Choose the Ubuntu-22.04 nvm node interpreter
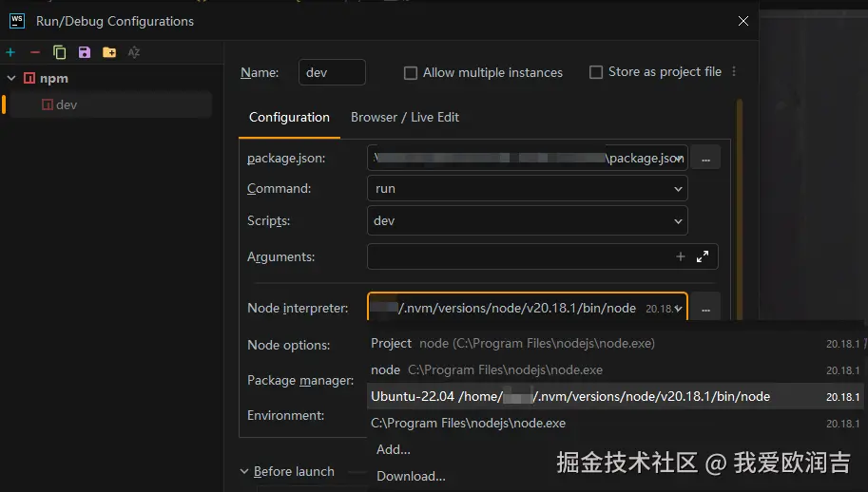 pos(615,396)
